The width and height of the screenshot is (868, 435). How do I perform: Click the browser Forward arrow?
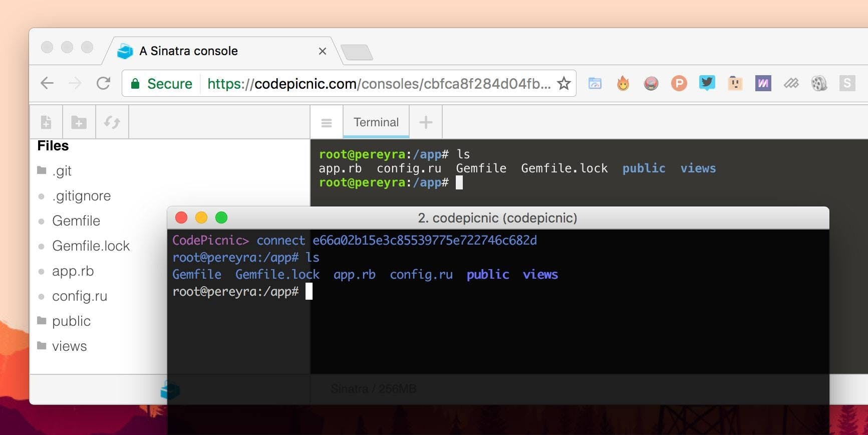[75, 83]
